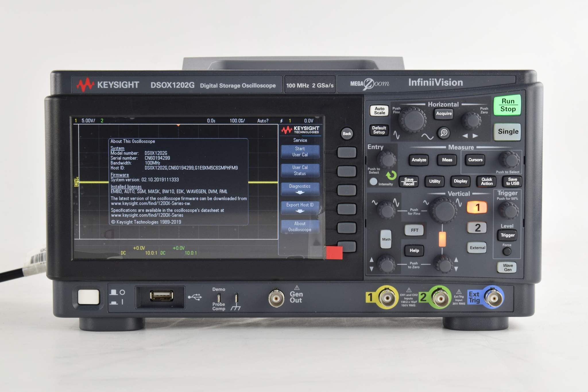Tap the 5.00V/ channel 1 scale readout
This screenshot has width=588, height=392.
[x=88, y=121]
